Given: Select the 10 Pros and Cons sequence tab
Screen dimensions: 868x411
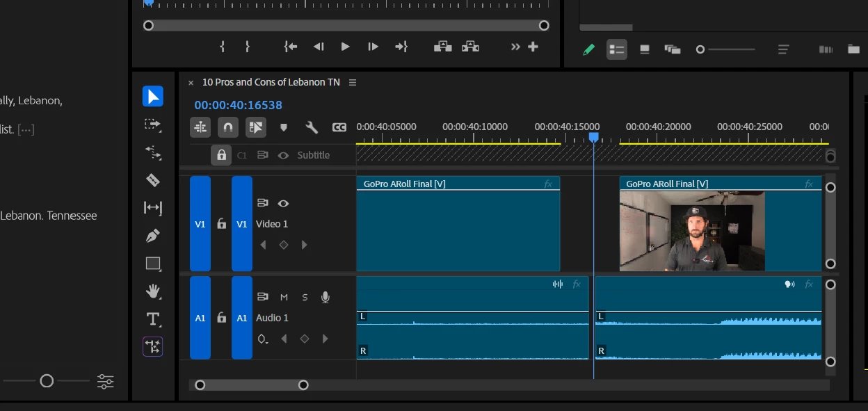Looking at the screenshot, I should [271, 82].
